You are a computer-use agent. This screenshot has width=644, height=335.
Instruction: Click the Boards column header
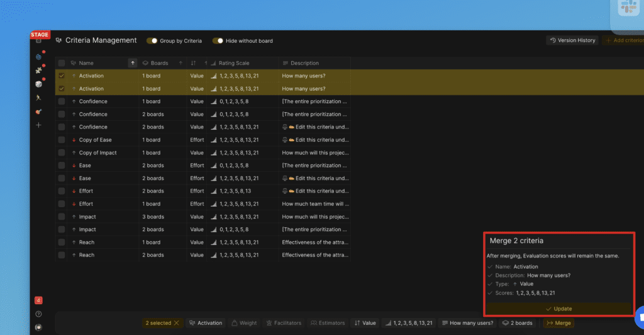pos(159,63)
